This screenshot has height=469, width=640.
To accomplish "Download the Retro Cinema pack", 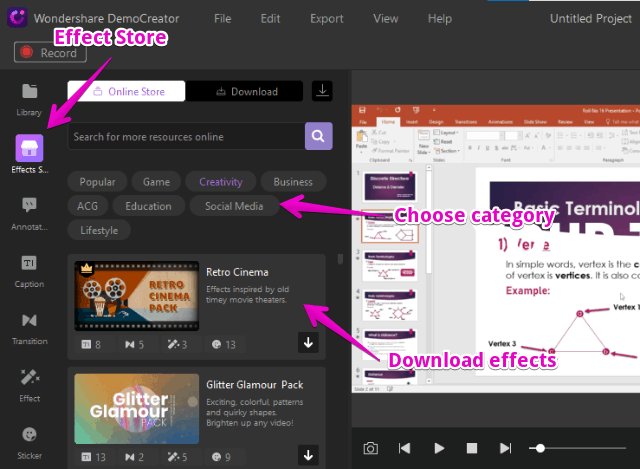I will tap(308, 342).
